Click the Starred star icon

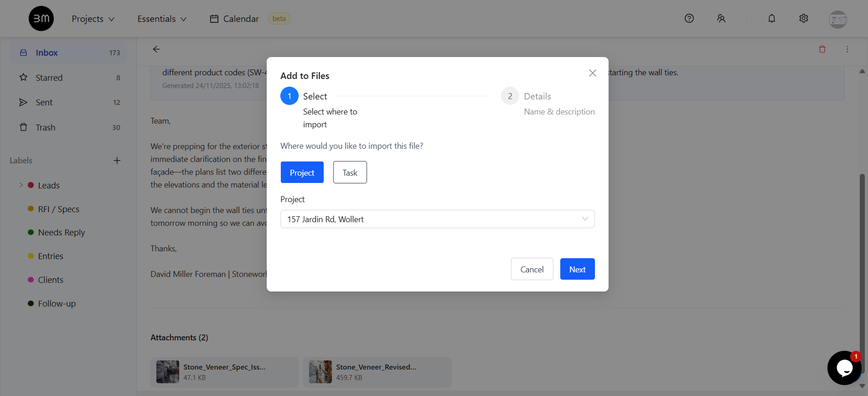coord(24,78)
